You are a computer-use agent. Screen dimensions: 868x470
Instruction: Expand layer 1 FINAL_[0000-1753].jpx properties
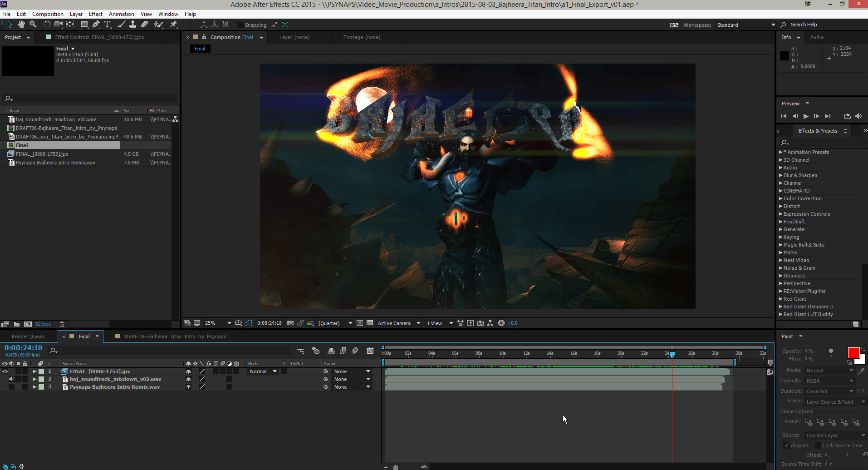tap(34, 371)
